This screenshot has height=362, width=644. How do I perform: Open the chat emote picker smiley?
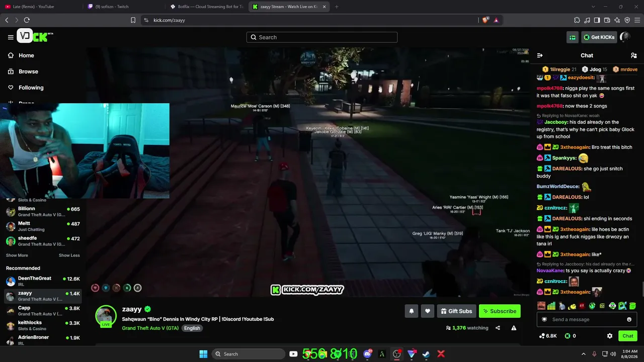point(629,319)
